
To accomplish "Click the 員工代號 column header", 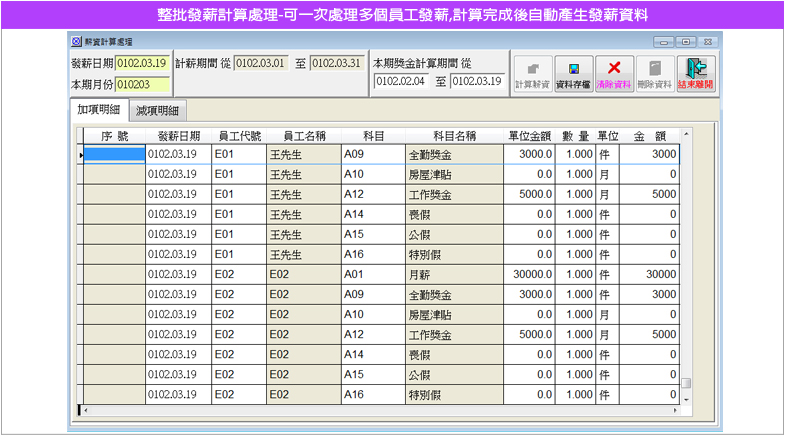I will pos(238,135).
